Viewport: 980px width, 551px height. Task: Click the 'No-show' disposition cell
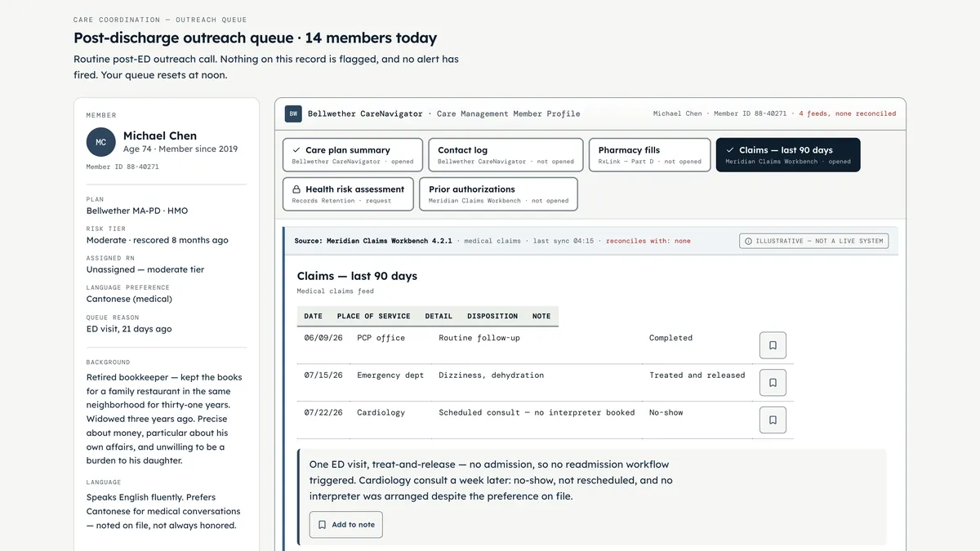tap(666, 413)
